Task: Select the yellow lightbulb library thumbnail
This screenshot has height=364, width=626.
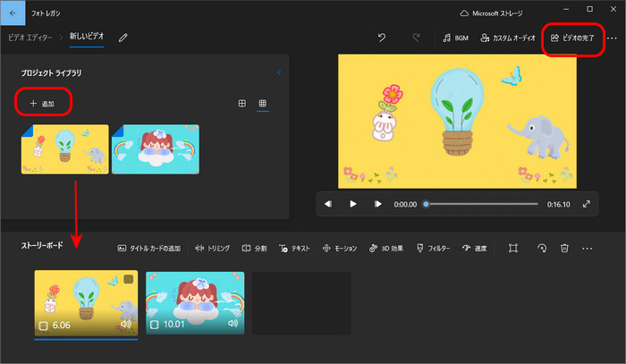Action: point(64,148)
